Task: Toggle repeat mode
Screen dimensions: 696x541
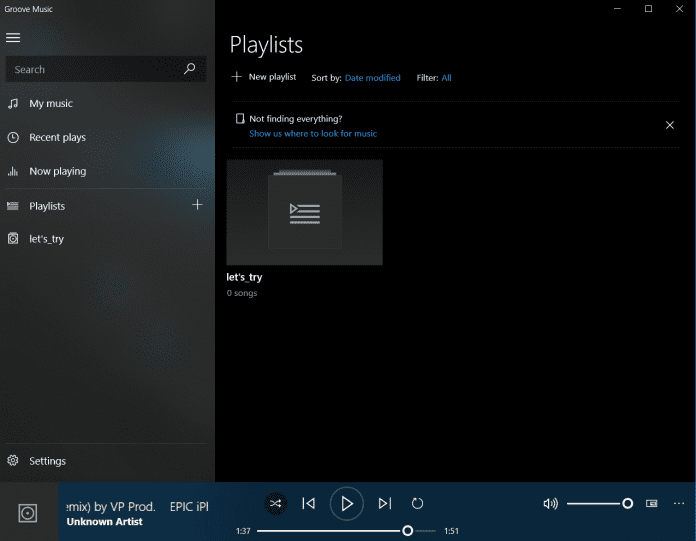Action: (417, 504)
